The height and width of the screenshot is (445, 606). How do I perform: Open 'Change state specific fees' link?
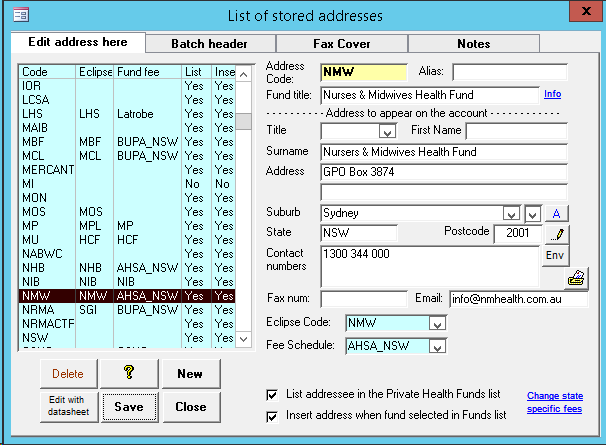click(x=555, y=402)
